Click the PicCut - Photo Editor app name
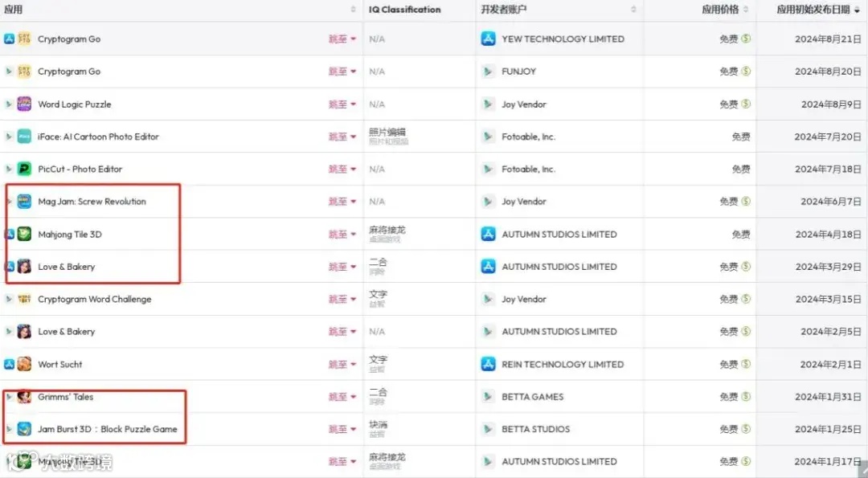The height and width of the screenshot is (478, 868). click(x=80, y=169)
